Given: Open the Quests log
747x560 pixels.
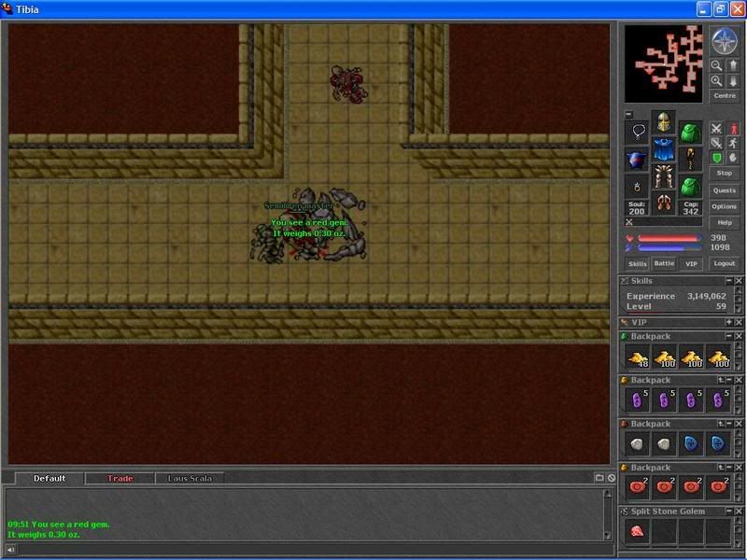Looking at the screenshot, I should (725, 190).
